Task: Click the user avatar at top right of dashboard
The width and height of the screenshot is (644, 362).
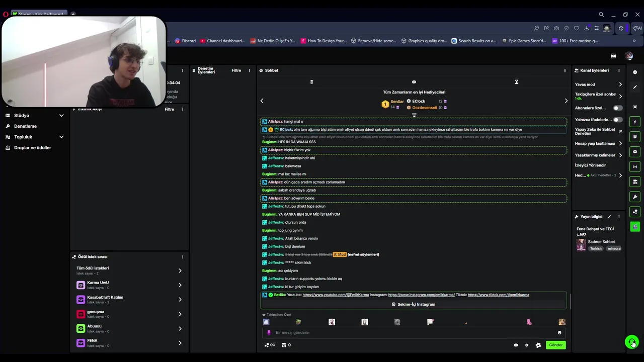Action: coord(629,56)
